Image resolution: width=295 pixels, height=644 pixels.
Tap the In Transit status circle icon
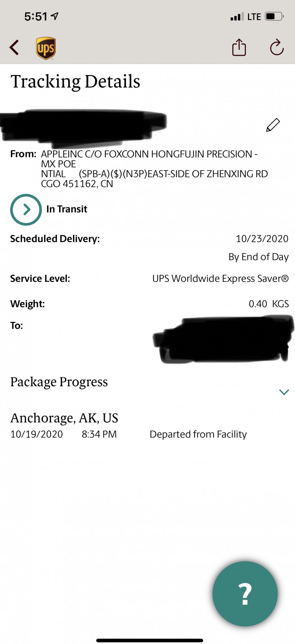(x=26, y=209)
